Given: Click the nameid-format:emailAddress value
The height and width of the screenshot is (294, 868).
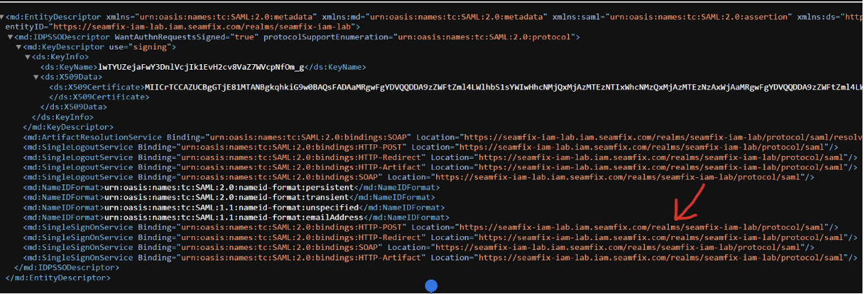Looking at the screenshot, I should (234, 217).
